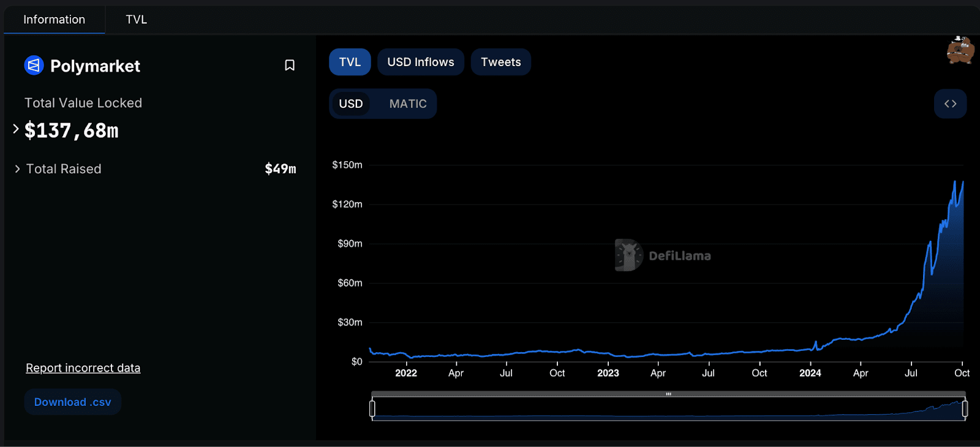Toggle the Tweets chart series
The image size is (980, 447).
500,62
